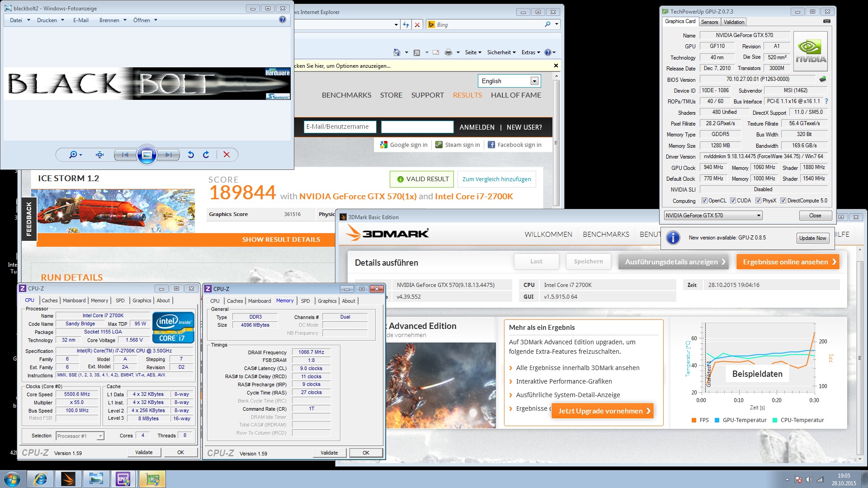Click the Internet Explorer refresh icon
Screen dimensions: 868x488
[x=406, y=25]
